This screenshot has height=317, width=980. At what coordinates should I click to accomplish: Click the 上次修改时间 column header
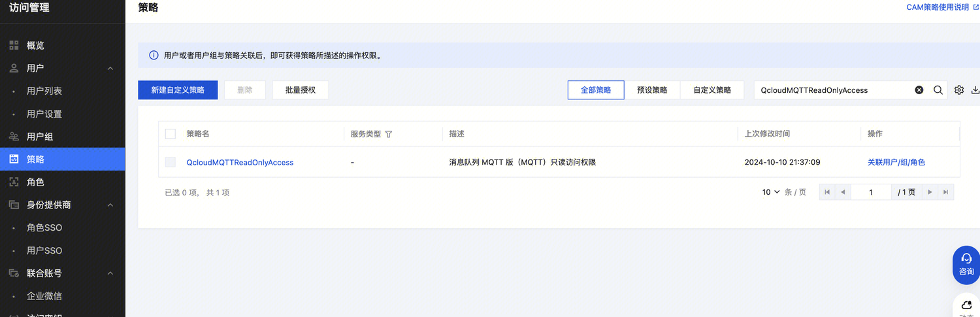pyautogui.click(x=767, y=133)
